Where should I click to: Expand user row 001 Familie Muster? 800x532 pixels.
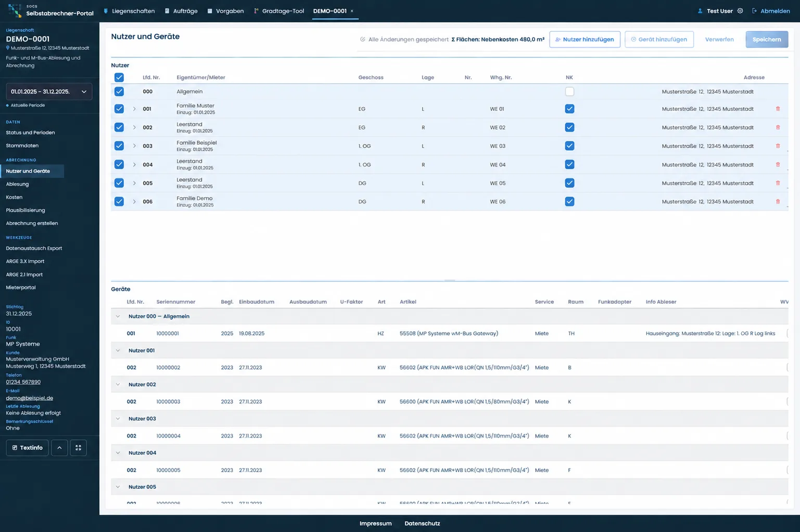coord(134,109)
